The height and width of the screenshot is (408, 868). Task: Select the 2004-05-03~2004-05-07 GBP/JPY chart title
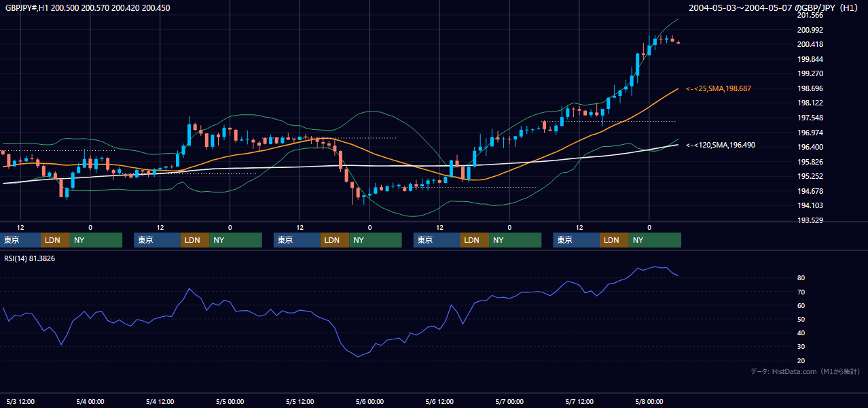(x=774, y=8)
